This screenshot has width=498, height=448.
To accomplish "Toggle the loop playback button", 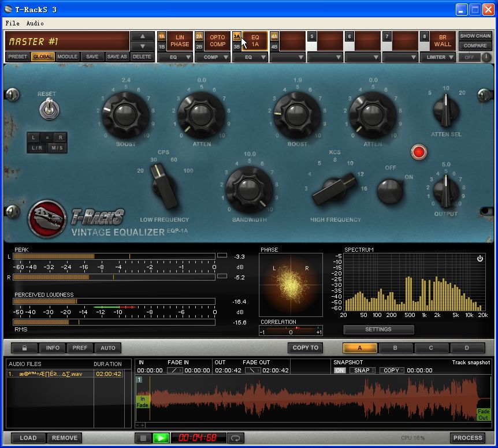I will [x=235, y=438].
